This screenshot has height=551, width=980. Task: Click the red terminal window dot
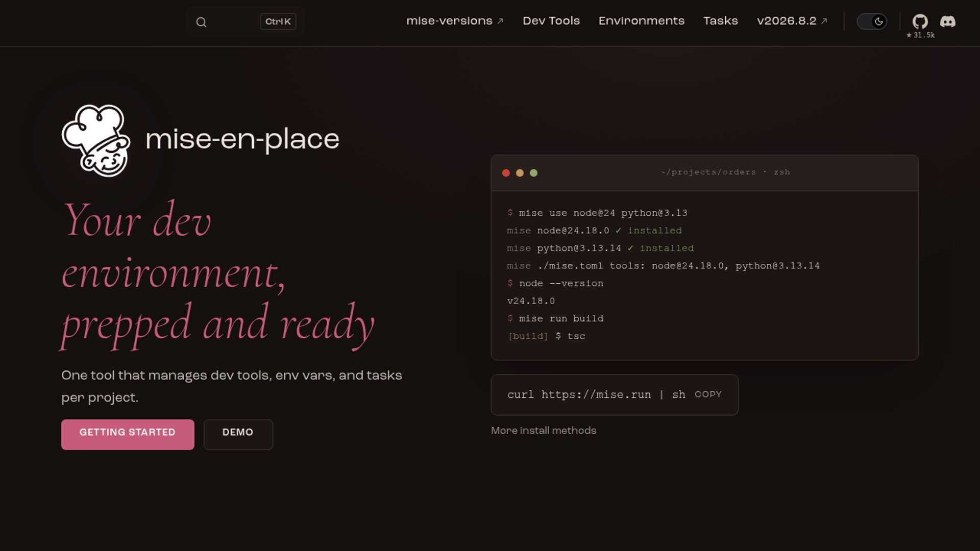point(506,173)
